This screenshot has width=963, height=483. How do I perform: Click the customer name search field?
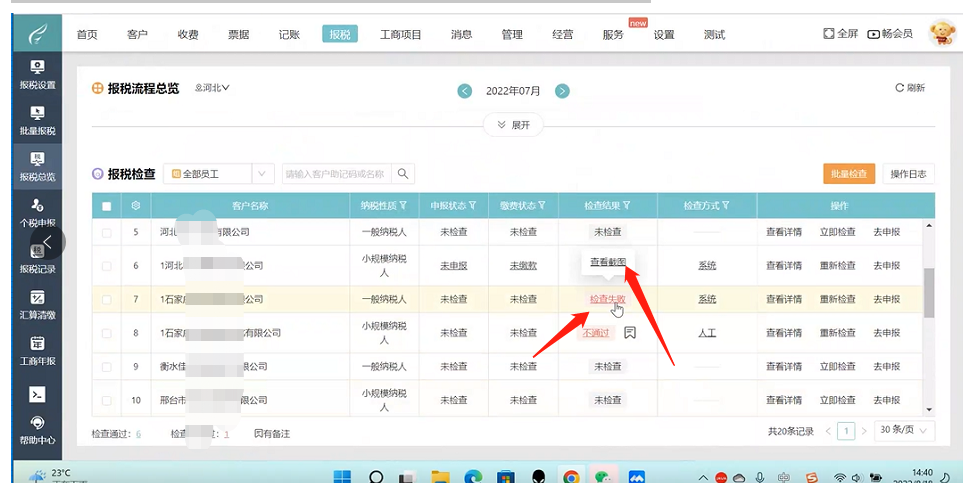point(336,174)
